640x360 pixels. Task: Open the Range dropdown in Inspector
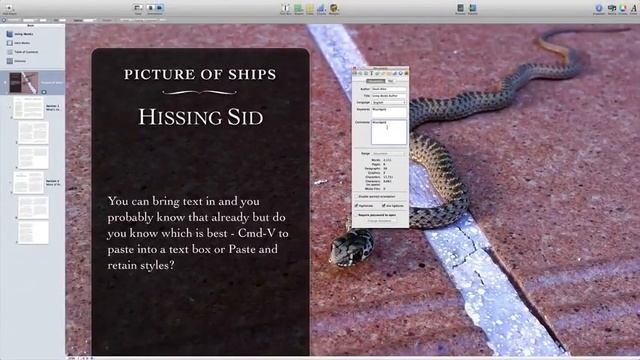[x=389, y=153]
